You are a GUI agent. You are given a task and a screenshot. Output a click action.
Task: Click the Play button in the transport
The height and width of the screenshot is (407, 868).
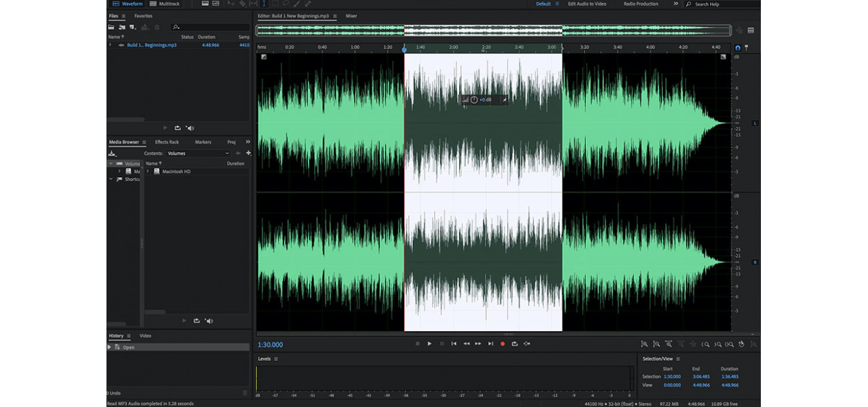tap(429, 344)
